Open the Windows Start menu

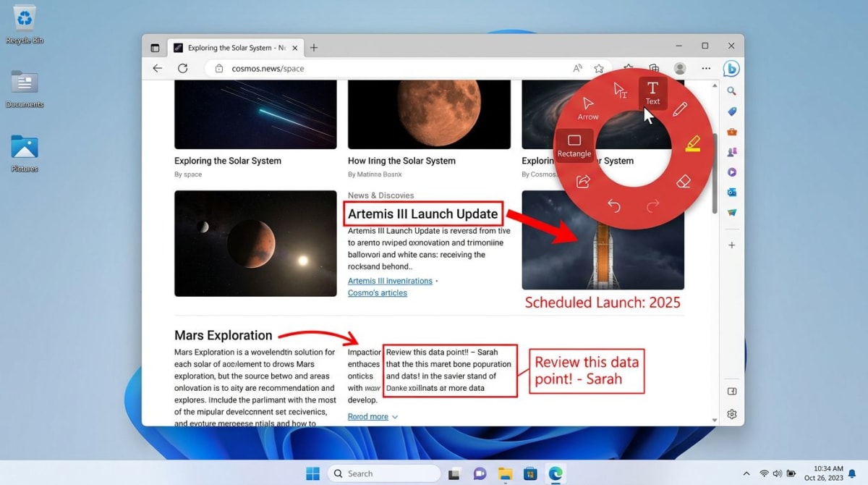pyautogui.click(x=312, y=473)
